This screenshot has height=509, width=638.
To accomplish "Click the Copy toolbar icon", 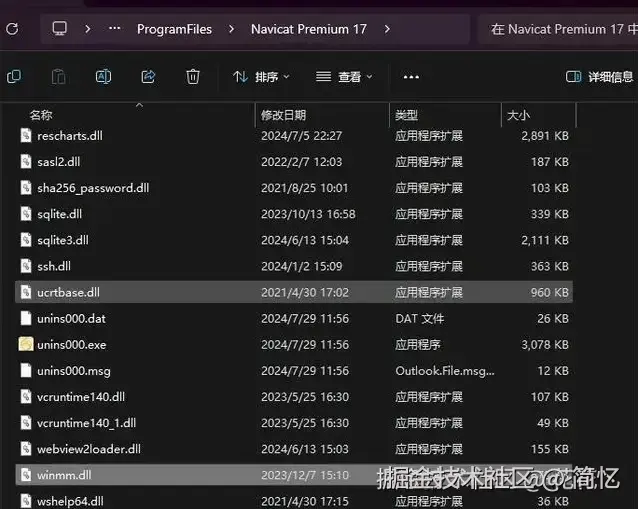I will pos(14,76).
